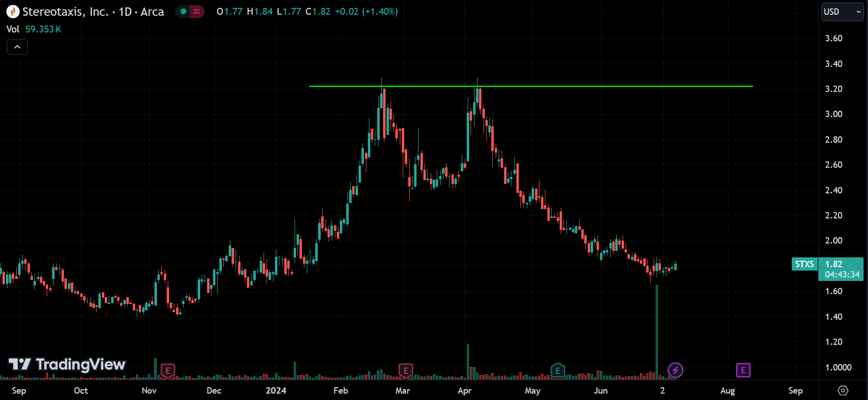Click the Stereotaxis, Inc. symbol title

pos(65,12)
